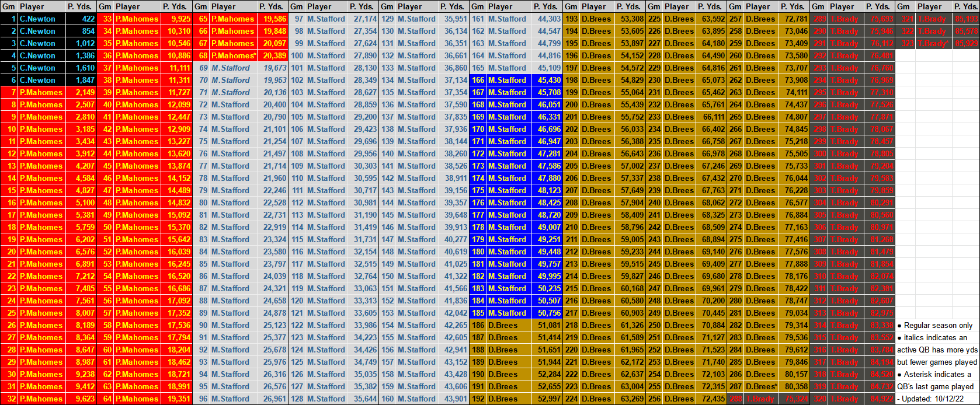Select the 80,358 yards cell

pyautogui.click(x=794, y=386)
